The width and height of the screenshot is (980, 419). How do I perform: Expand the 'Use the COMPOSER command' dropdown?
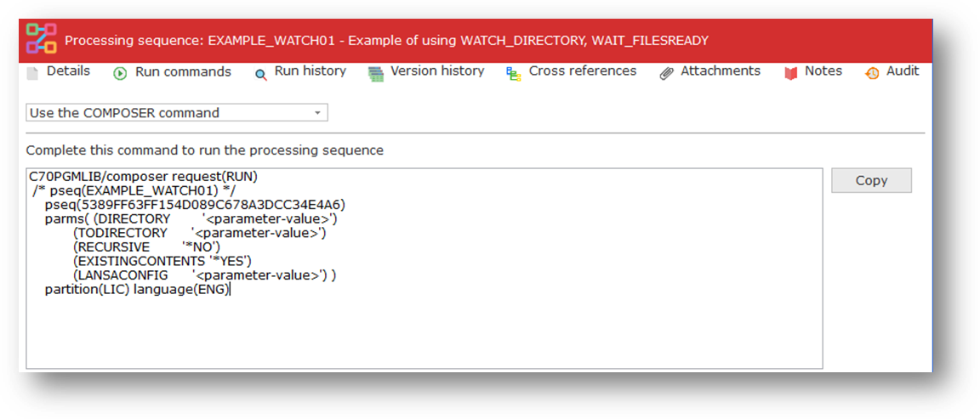coord(177,113)
